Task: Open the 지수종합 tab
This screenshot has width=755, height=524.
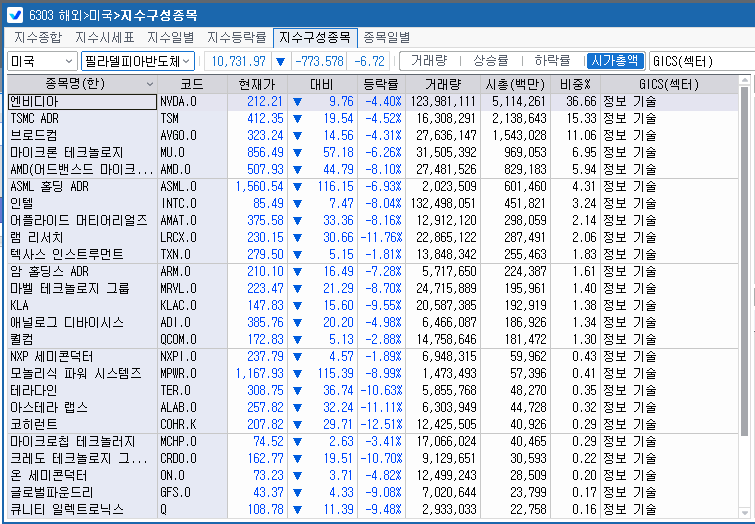Action: coord(38,38)
